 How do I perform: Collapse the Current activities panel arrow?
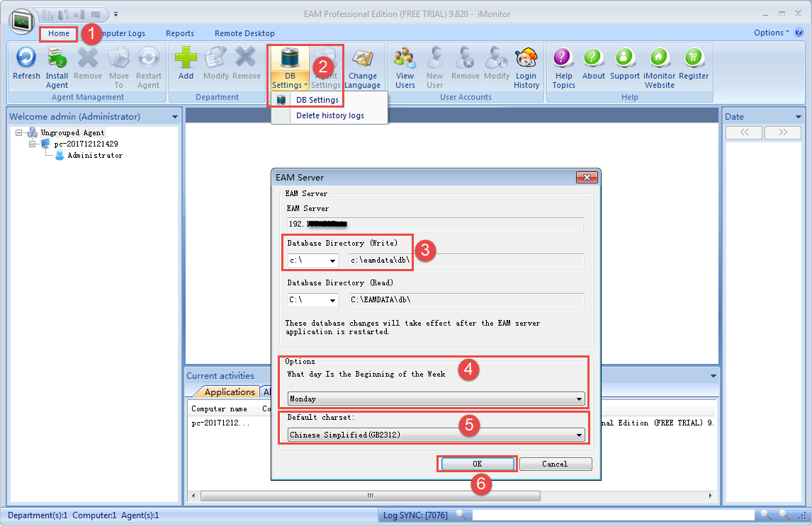click(713, 376)
